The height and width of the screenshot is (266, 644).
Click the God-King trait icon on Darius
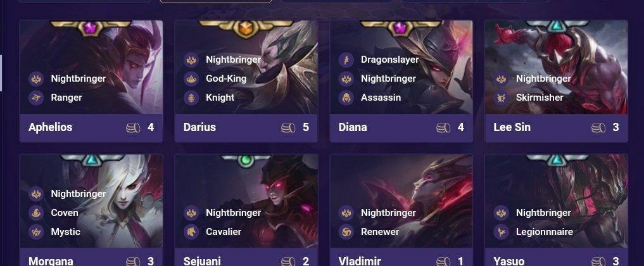[191, 79]
